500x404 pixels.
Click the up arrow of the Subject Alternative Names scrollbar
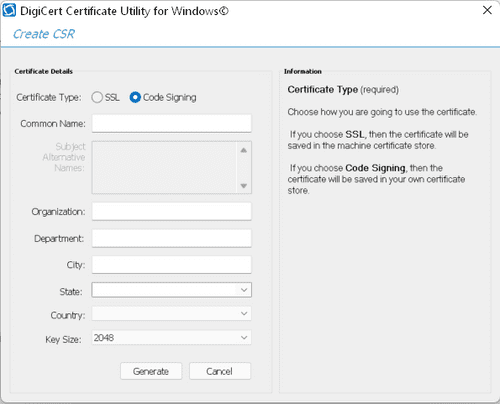pos(244,151)
